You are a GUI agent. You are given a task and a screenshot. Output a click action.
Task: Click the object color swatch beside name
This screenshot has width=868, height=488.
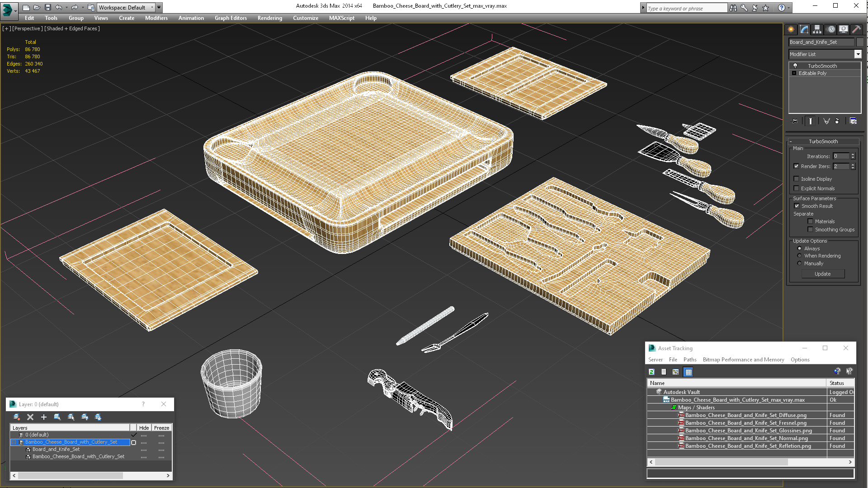point(859,42)
